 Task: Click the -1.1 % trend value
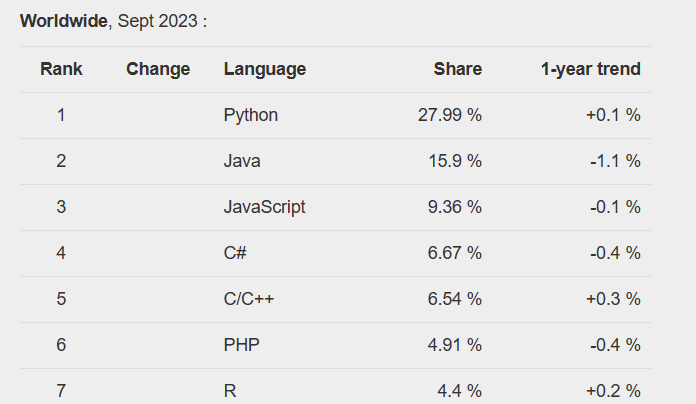point(615,161)
